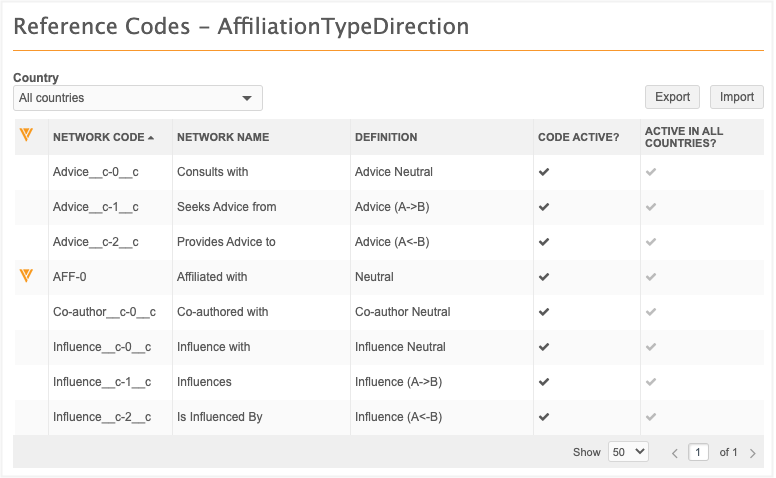Sort by Definition column header
Screen dimensions: 776x478
pos(386,137)
